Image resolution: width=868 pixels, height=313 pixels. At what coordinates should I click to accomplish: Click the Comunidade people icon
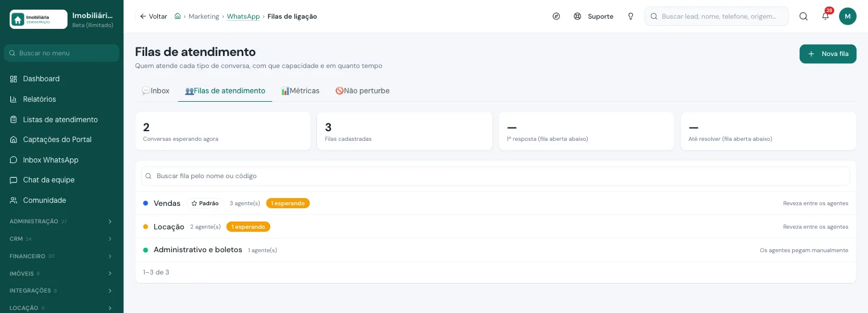click(x=14, y=200)
